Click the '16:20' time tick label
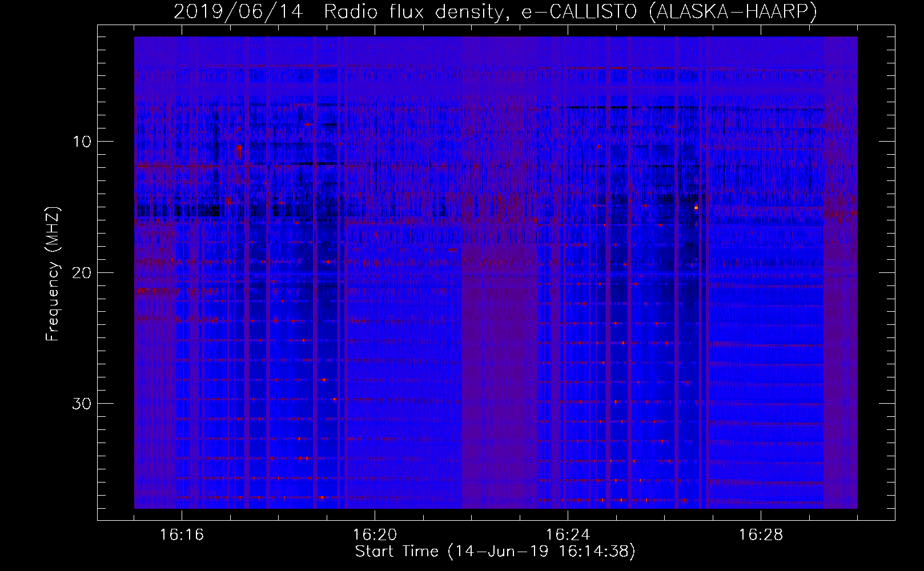The image size is (924, 571). click(375, 535)
